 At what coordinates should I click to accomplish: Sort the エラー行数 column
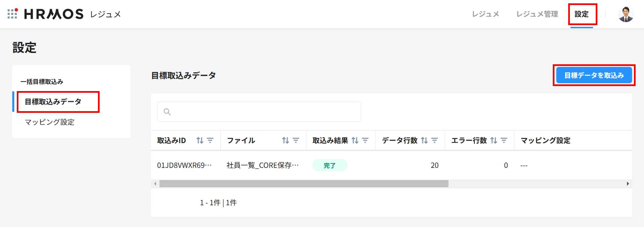(x=494, y=140)
